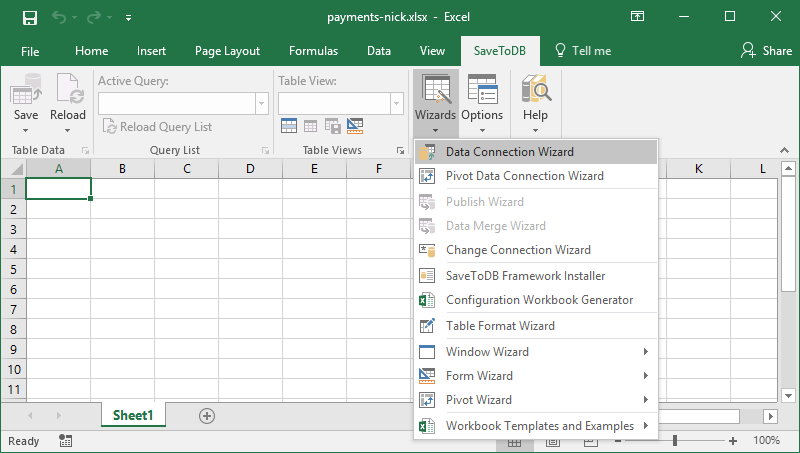Viewport: 800px width, 453px height.
Task: Open Customize Quick Access Toolbar dropdown
Action: pyautogui.click(x=129, y=18)
